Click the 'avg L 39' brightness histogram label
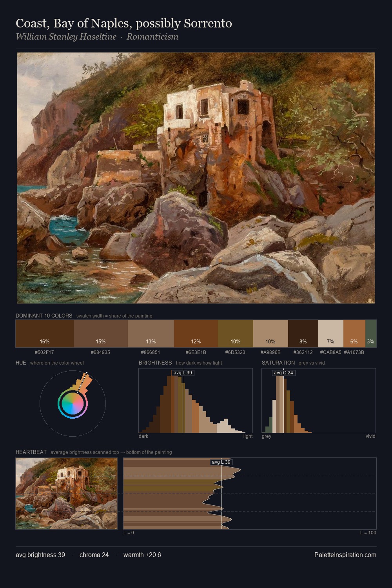This screenshot has height=588, width=392. pos(183,373)
